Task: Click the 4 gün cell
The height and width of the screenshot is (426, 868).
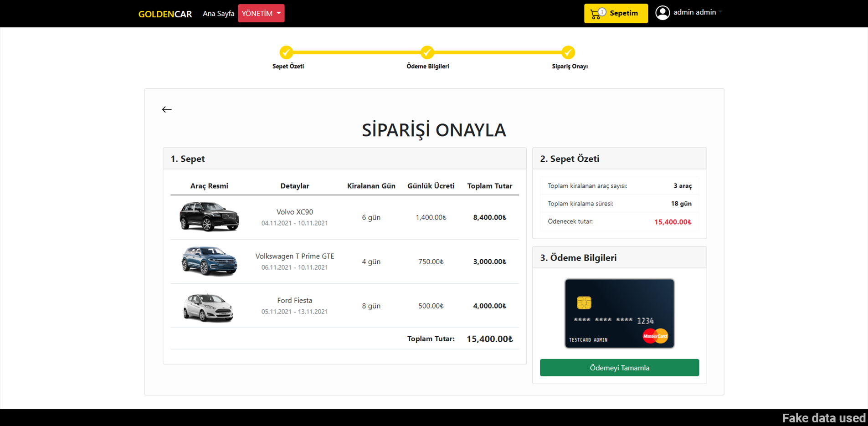Action: [x=371, y=262]
